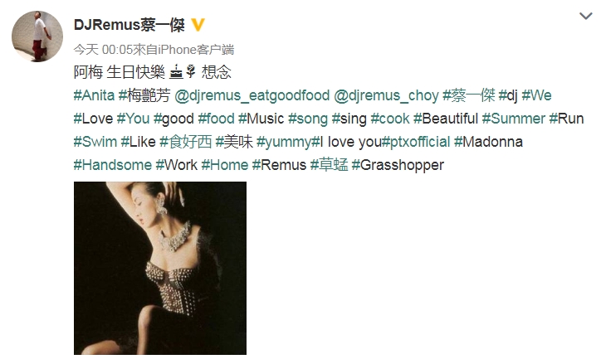Click the #草蜢 hashtag
Viewport: 601px width, 364px height.
(x=329, y=165)
